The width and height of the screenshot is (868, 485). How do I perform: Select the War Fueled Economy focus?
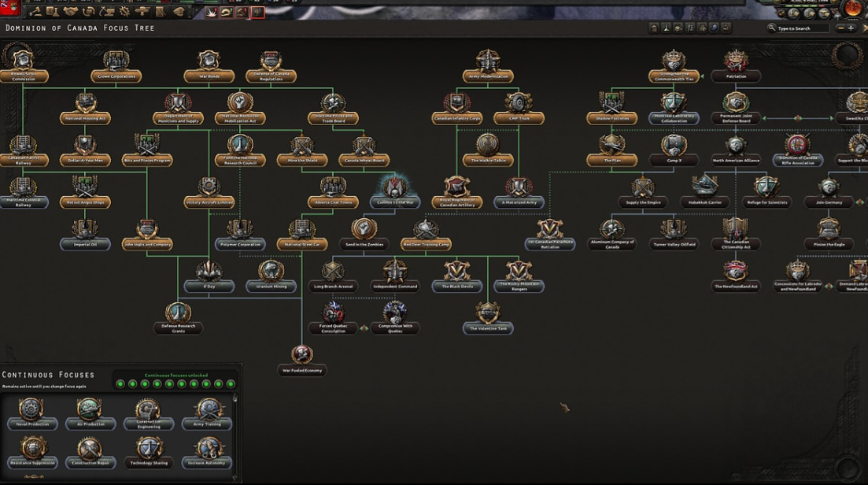[302, 361]
